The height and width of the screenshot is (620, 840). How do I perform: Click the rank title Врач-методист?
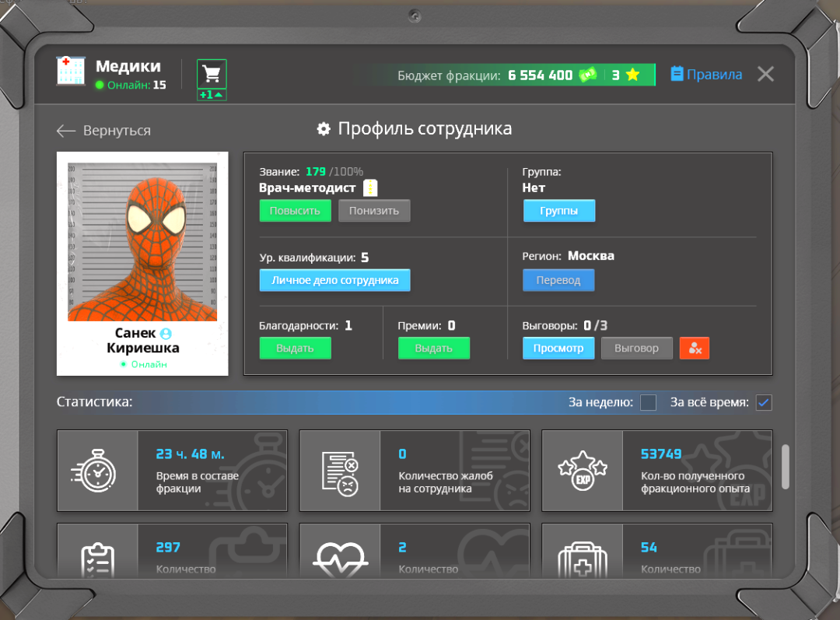tap(307, 188)
